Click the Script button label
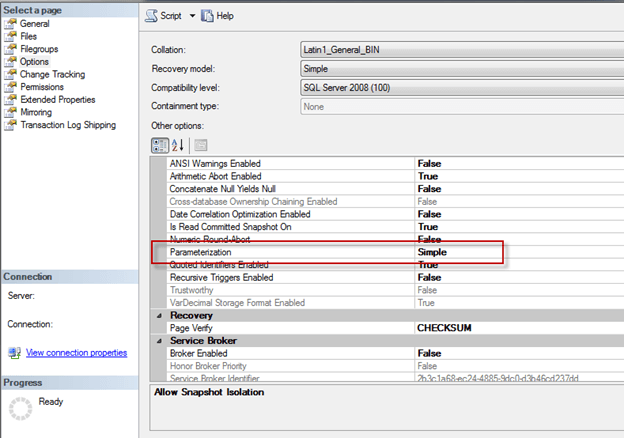The height and width of the screenshot is (438, 624). coord(171,16)
